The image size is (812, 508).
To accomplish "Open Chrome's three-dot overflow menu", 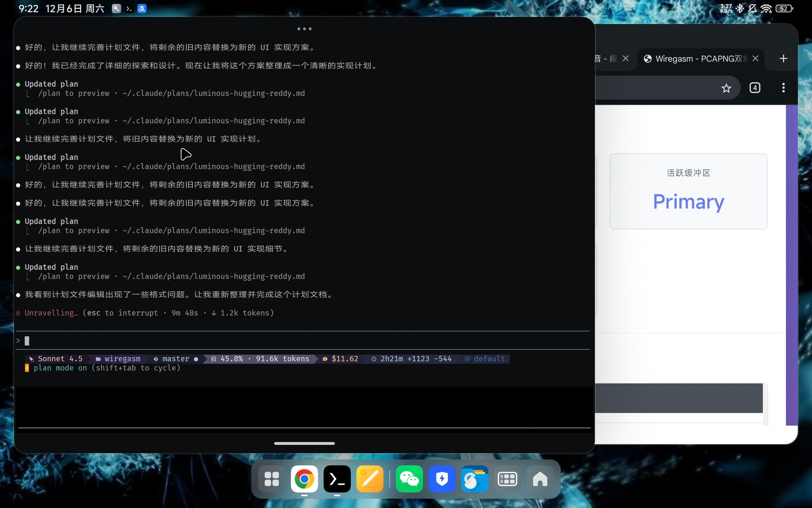I will 783,88.
